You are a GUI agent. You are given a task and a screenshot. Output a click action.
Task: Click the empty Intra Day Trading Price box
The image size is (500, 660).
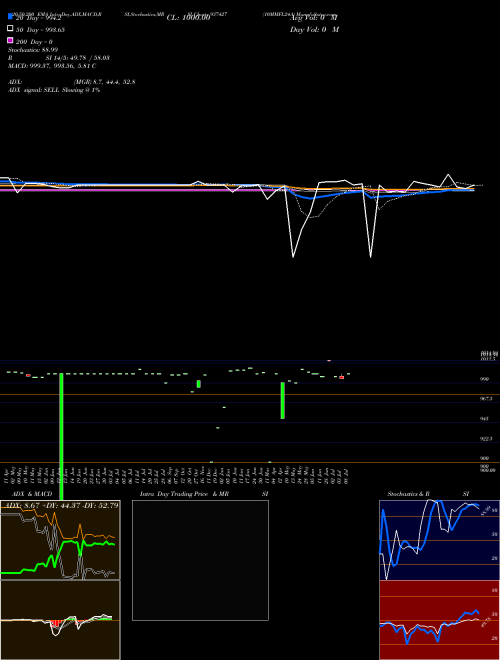click(200, 560)
